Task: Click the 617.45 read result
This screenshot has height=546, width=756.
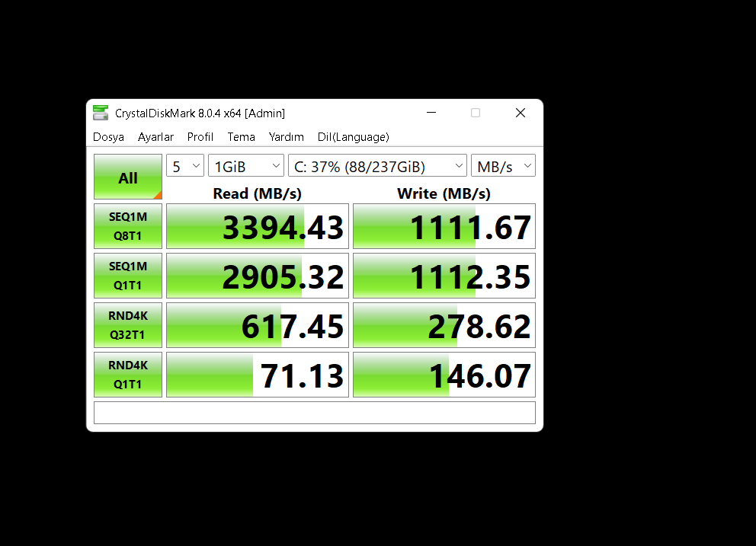Action: click(258, 325)
